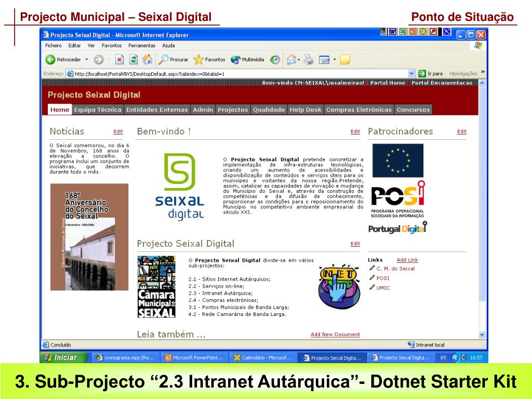Viewport: 532px width, 399px height.
Task: Click Edit link for Bem-vindo section
Action: [355, 131]
